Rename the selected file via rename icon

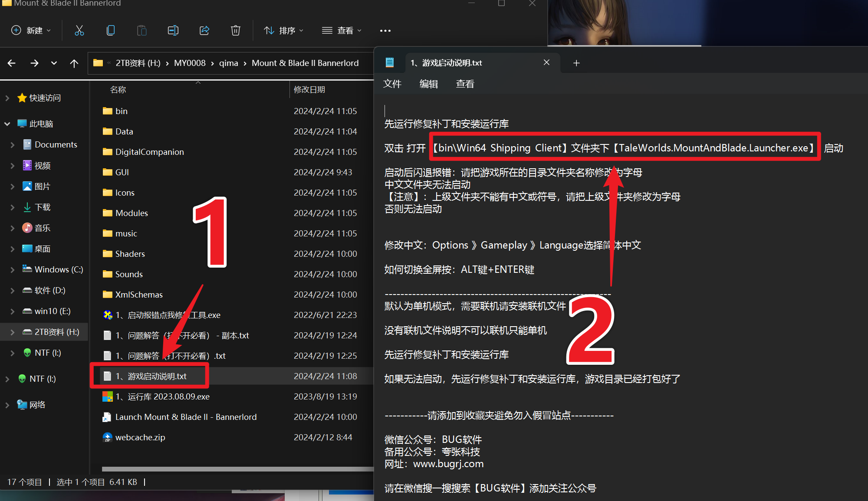pyautogui.click(x=173, y=30)
